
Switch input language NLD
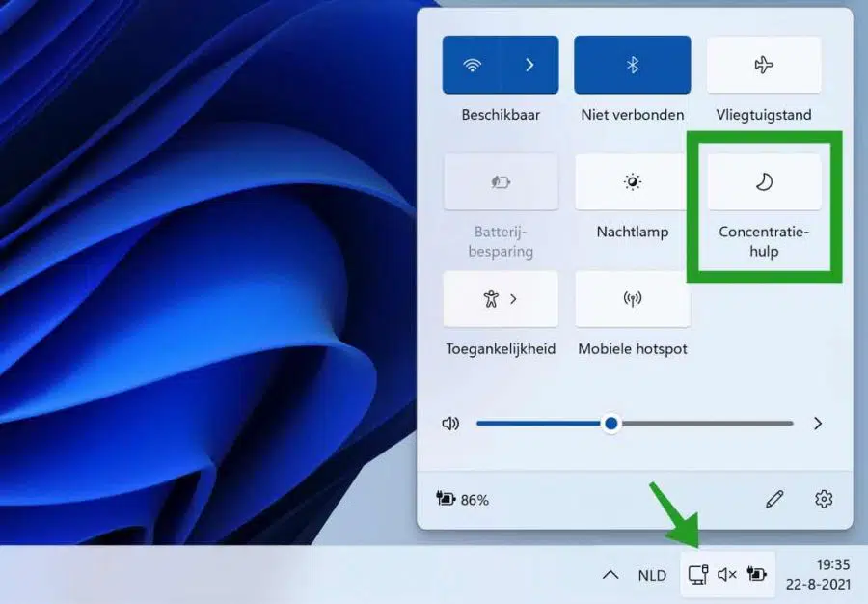pos(652,576)
